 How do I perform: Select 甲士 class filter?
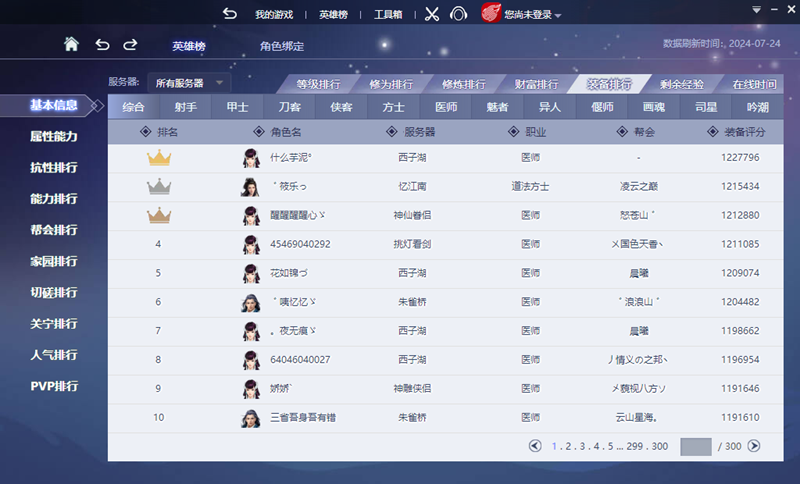[x=238, y=107]
